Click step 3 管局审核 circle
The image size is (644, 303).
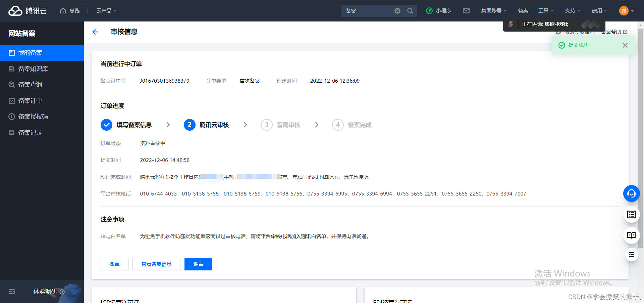coord(267,125)
